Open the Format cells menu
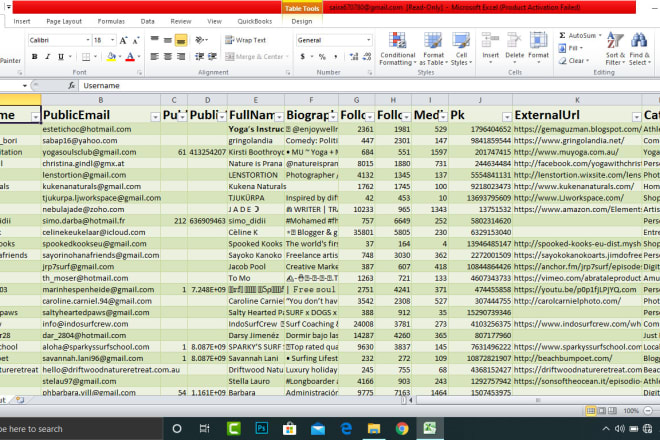The height and width of the screenshot is (440, 660). click(x=538, y=48)
